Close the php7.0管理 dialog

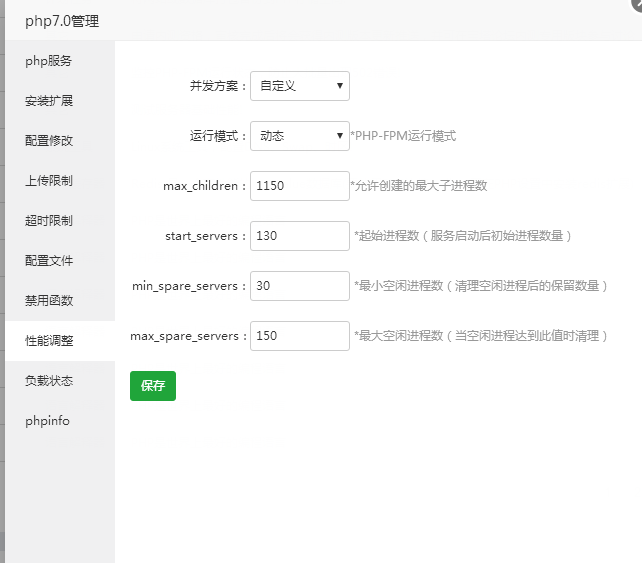637,3
